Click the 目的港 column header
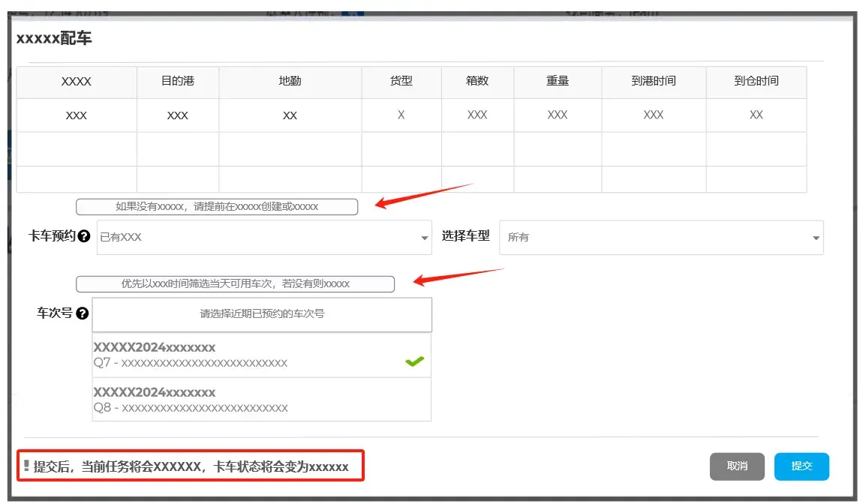Viewport: 863px width, 504px height. (x=178, y=81)
